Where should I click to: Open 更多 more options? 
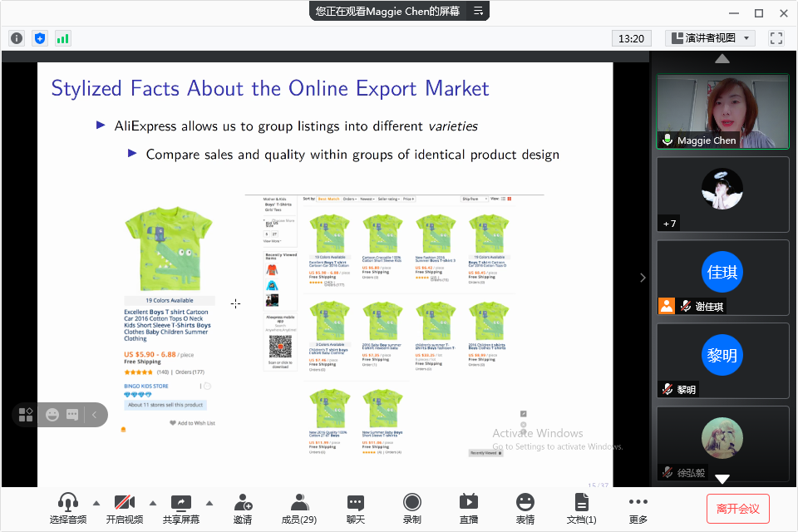coord(638,509)
